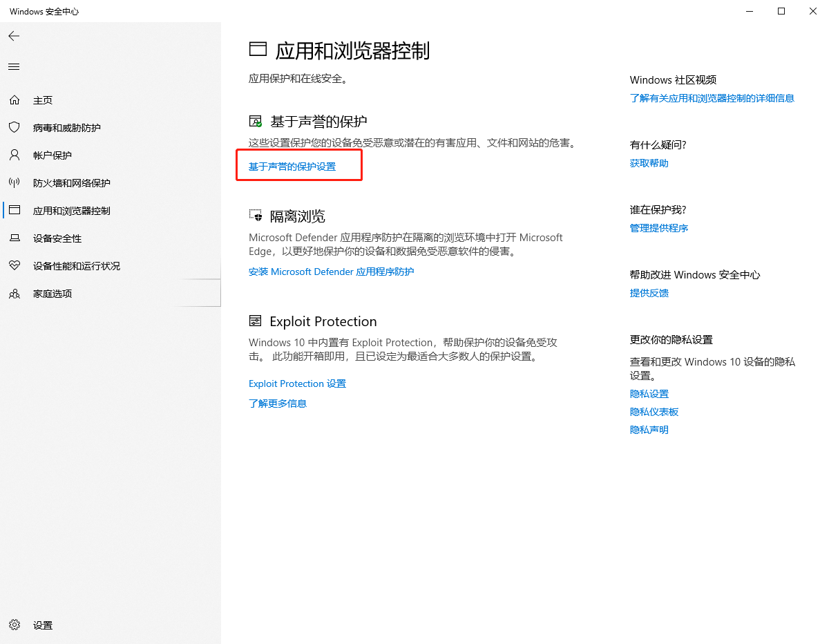Select 帐户保护 in navigation
The height and width of the screenshot is (644, 829).
click(53, 155)
